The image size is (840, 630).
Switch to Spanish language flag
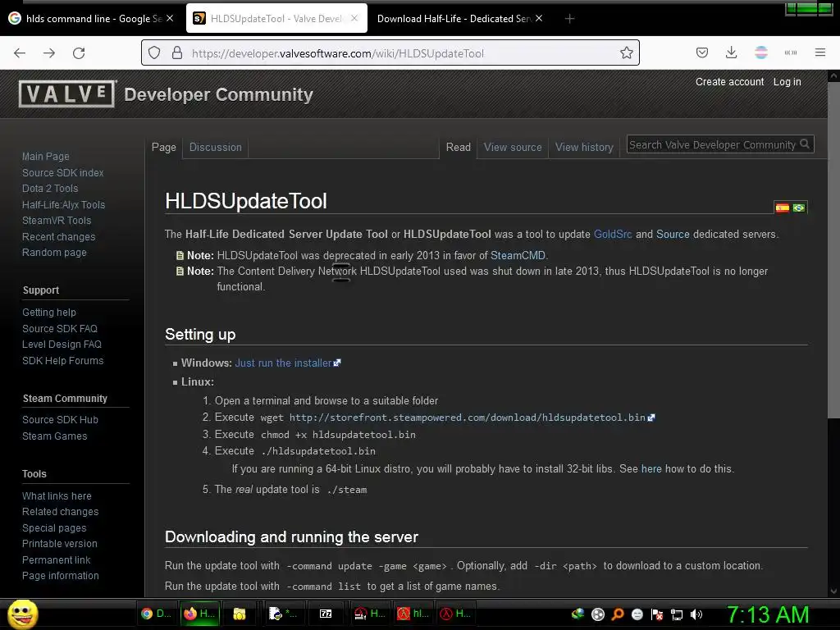[x=782, y=208]
